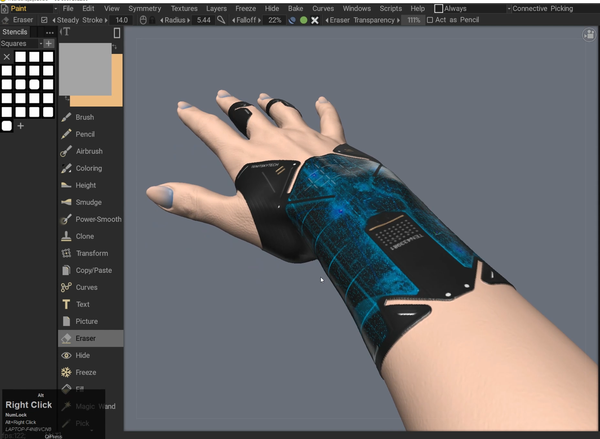Enable the Act as Pencil checkbox
This screenshot has width=600, height=439.
tap(430, 20)
